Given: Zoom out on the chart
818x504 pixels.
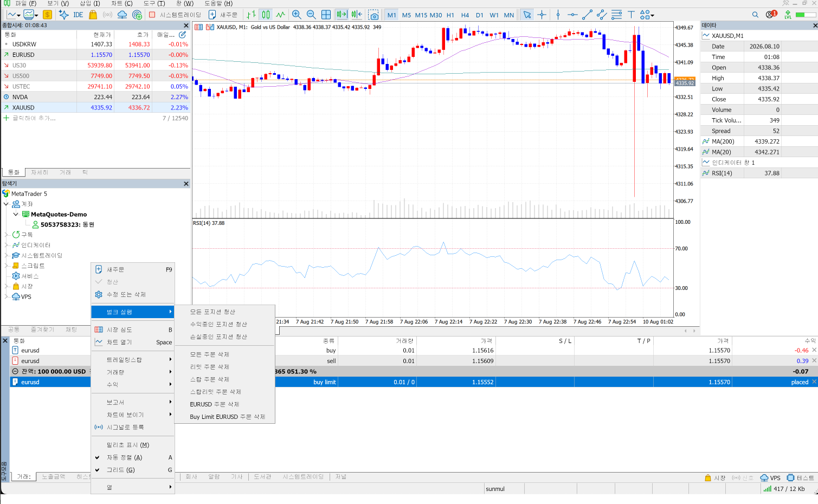Looking at the screenshot, I should [311, 15].
